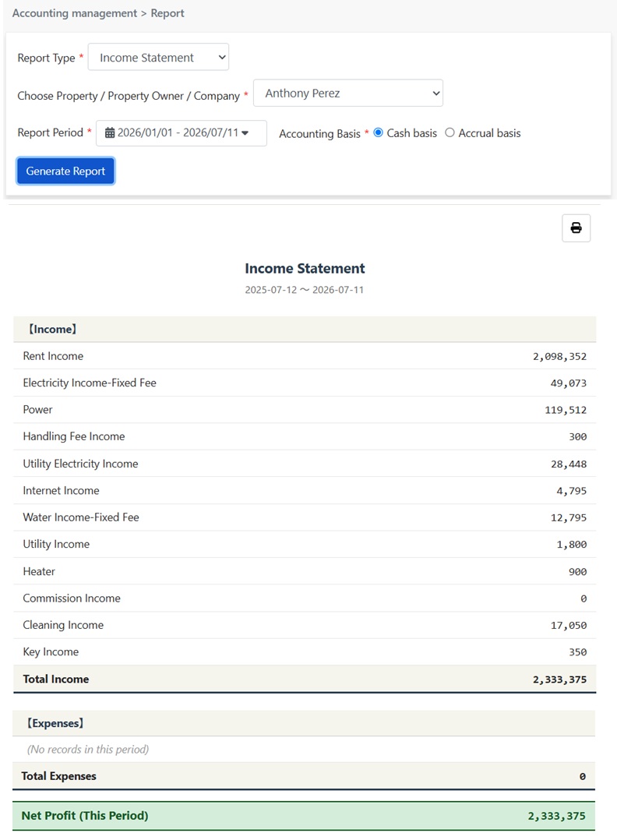Click the Handling Fee amount 300
This screenshot has height=840, width=617.
click(578, 437)
